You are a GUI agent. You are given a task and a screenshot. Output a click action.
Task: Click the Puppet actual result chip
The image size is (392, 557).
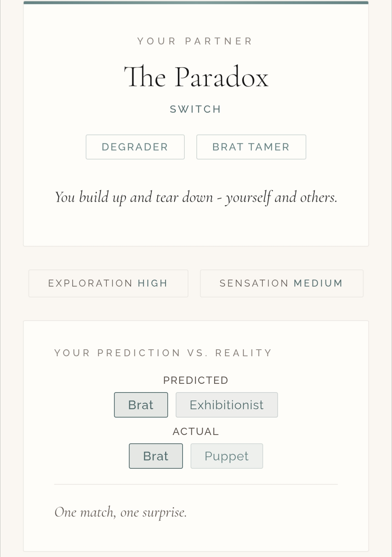[226, 456]
